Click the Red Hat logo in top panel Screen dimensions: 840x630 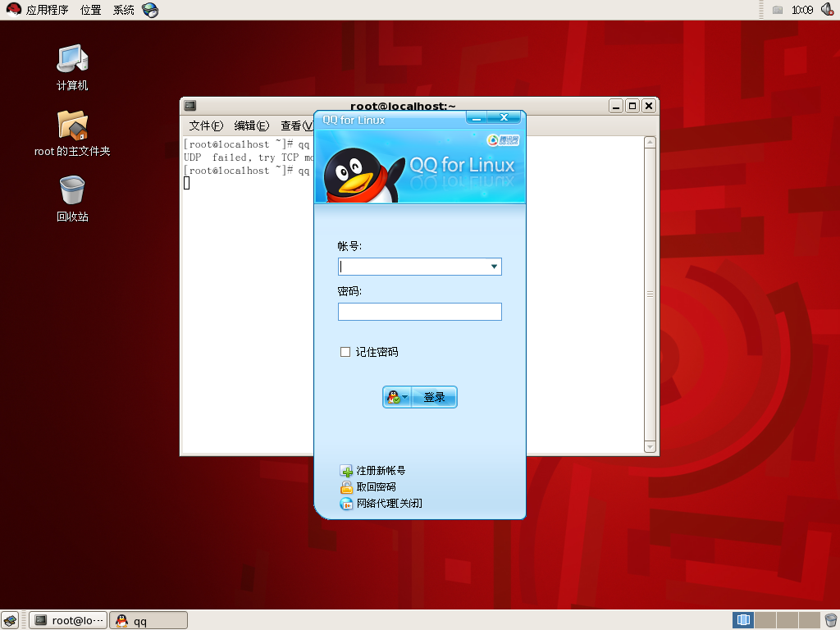click(x=13, y=10)
